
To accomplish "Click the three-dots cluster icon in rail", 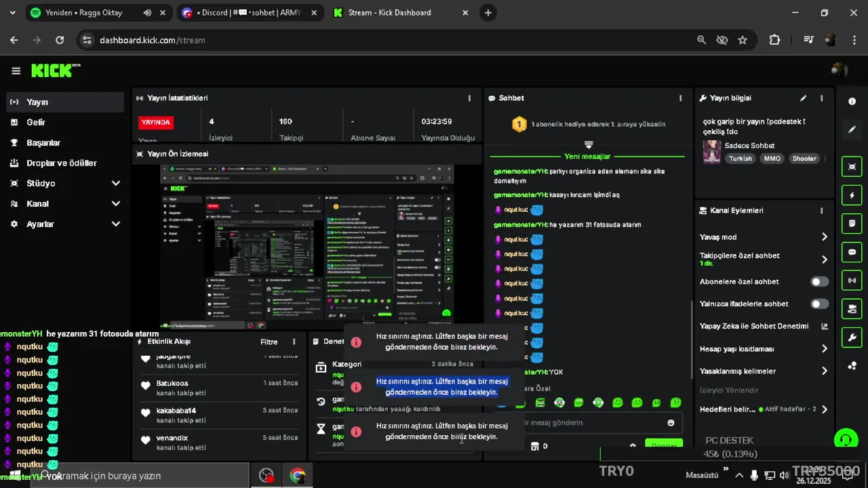I will [x=852, y=366].
